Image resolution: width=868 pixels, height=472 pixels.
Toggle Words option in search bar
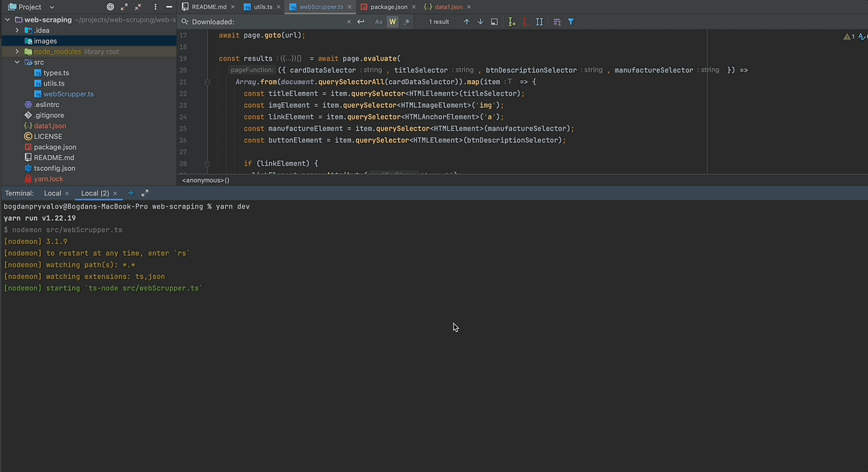[392, 22]
